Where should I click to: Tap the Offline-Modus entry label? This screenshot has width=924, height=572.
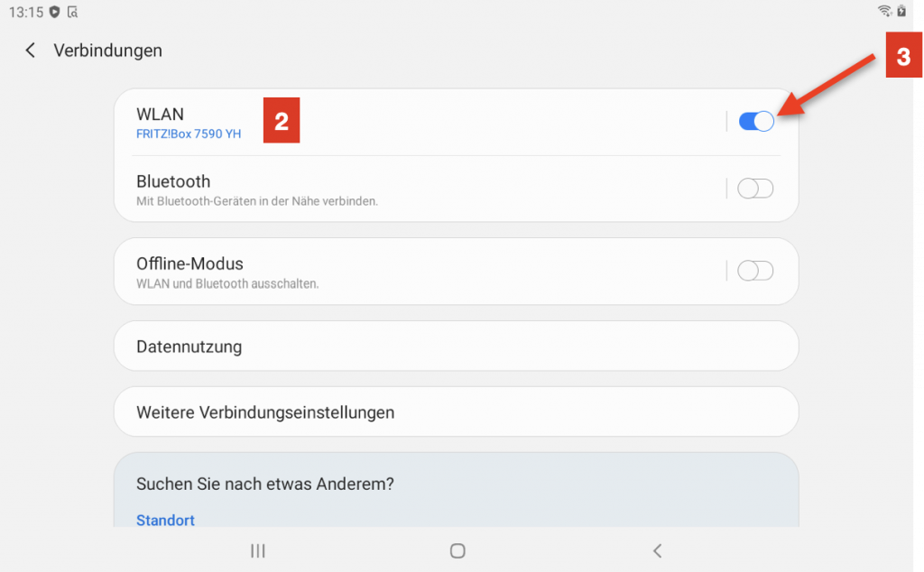(x=189, y=264)
